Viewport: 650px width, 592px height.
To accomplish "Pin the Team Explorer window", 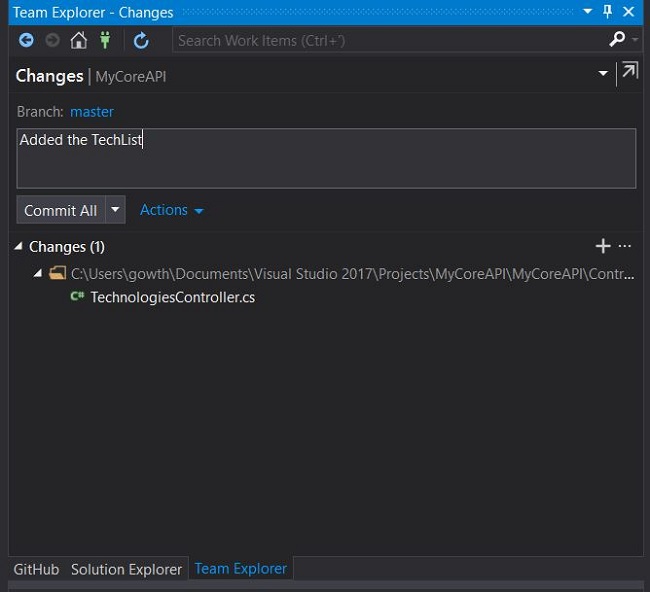I will [607, 12].
